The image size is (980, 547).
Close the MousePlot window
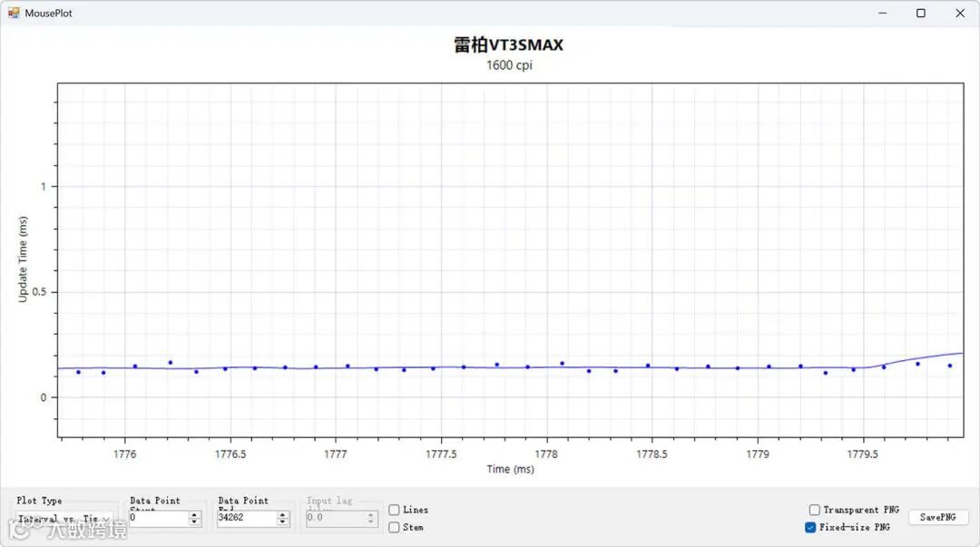tap(960, 13)
